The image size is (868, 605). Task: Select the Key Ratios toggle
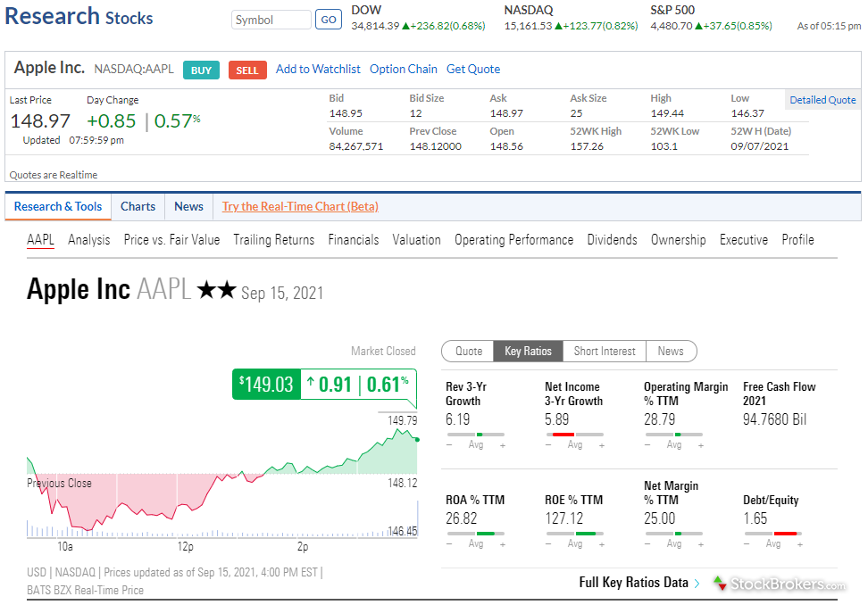tap(528, 351)
